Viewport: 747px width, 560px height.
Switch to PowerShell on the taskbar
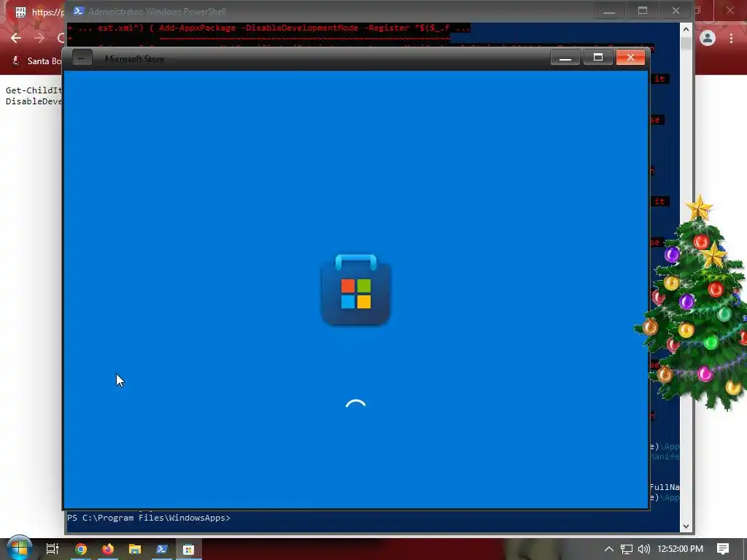(161, 549)
